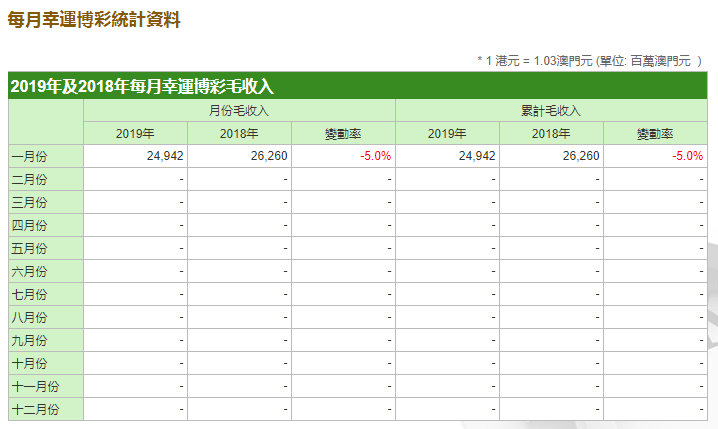Click the 累計毛收入 column group header
This screenshot has width=718, height=429.
pos(551,111)
